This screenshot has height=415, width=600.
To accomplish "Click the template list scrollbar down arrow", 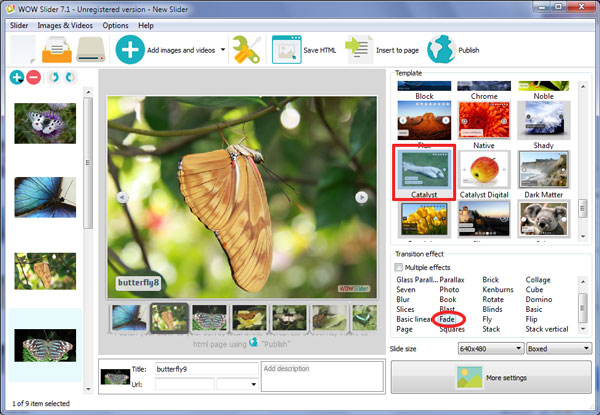I will click(583, 236).
